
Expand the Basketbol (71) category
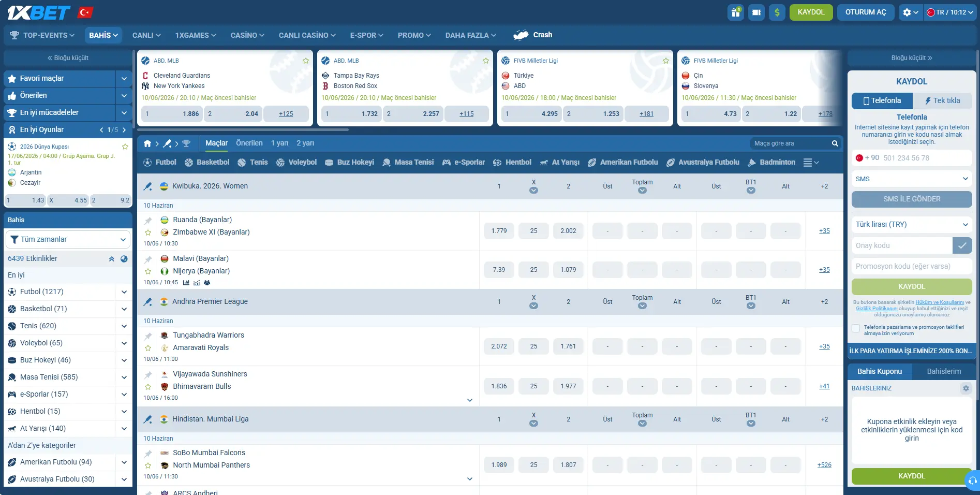[x=124, y=309]
